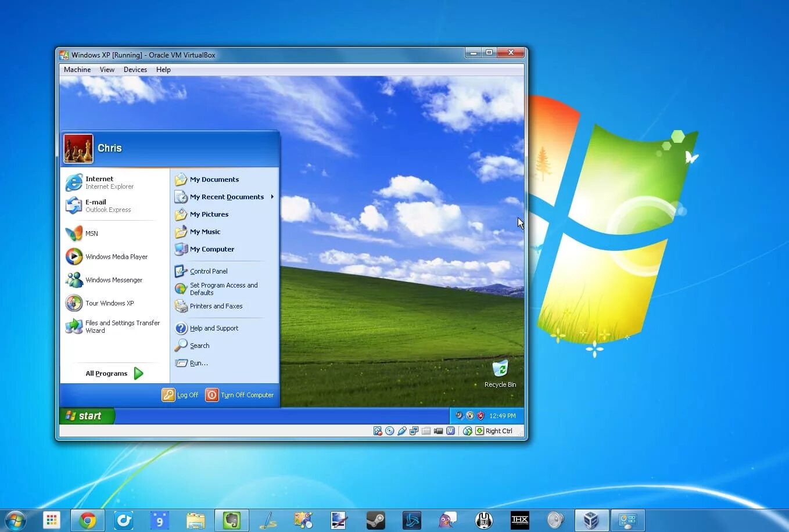Click the XP tray security shield icon
The height and width of the screenshot is (532, 789).
480,416
